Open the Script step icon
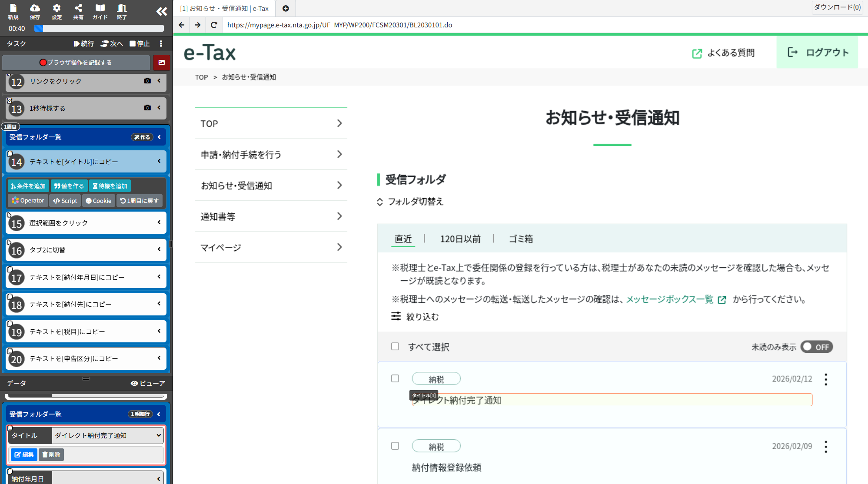Viewport: 868px width, 484px height. point(65,200)
